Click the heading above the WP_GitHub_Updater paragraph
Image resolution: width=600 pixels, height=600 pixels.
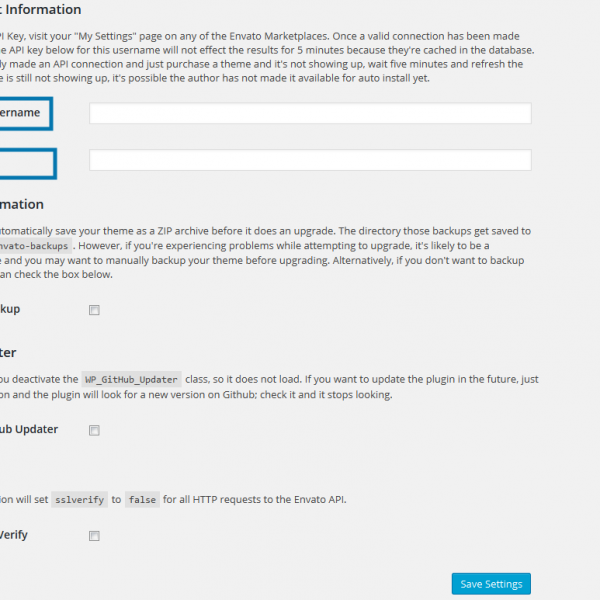coord(8,352)
